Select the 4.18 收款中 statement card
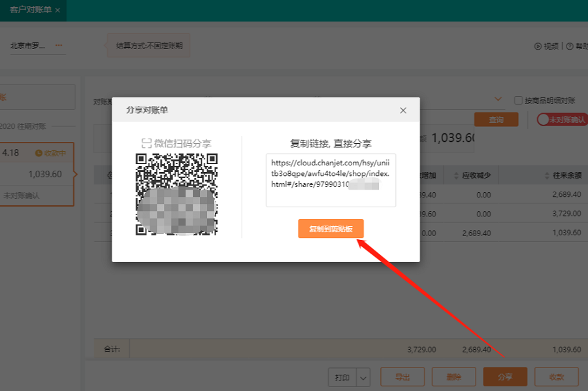Screen dimensions: 588x391 [37, 174]
